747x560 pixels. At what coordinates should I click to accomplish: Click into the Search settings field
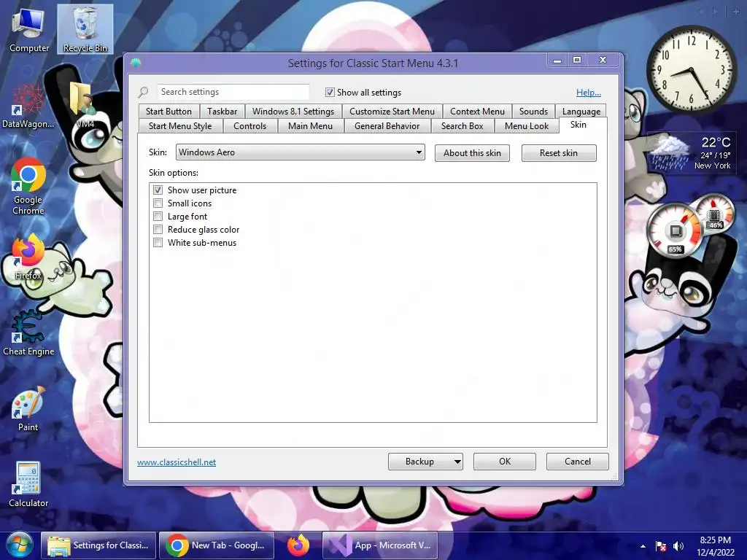pos(233,92)
